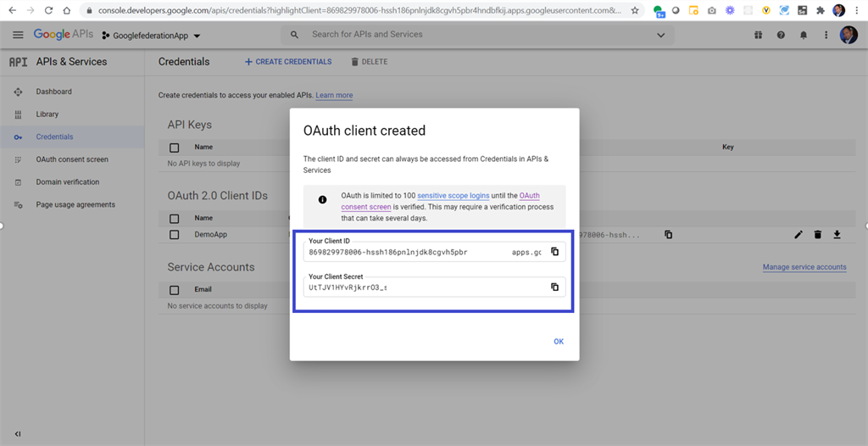Reload the browser page
This screenshot has width=868, height=446.
coord(48,10)
